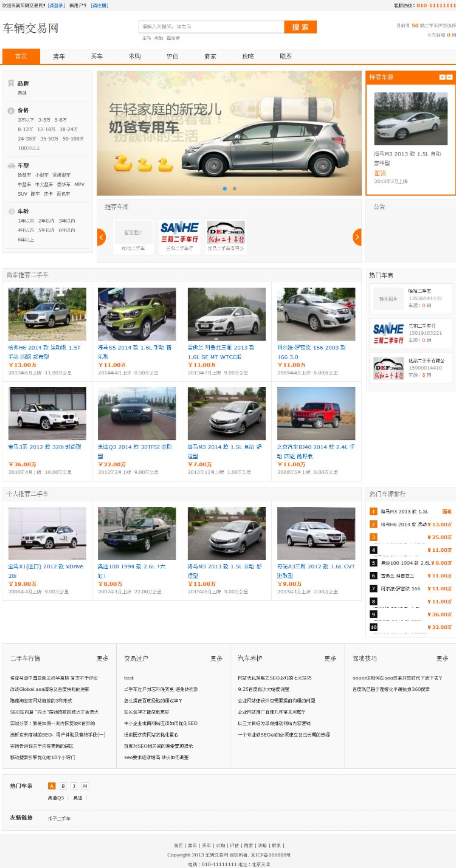Expand 更多 for 汽车养护 section
This screenshot has width=456, height=868.
point(330,658)
